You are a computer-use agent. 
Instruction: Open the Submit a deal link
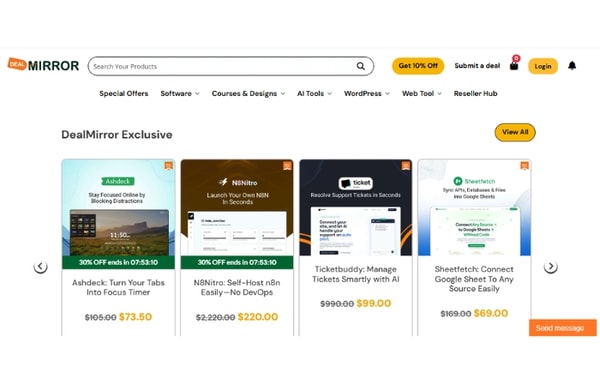pos(477,66)
